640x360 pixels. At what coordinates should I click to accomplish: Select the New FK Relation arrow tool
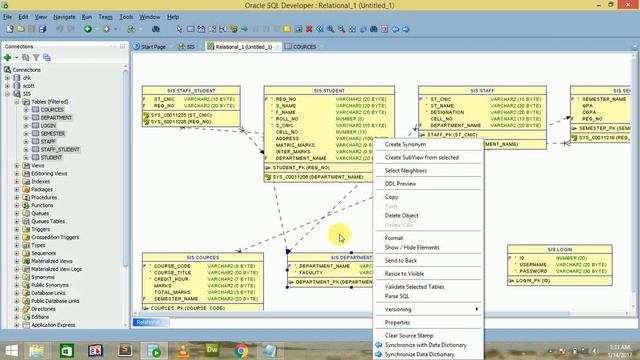coord(244,29)
